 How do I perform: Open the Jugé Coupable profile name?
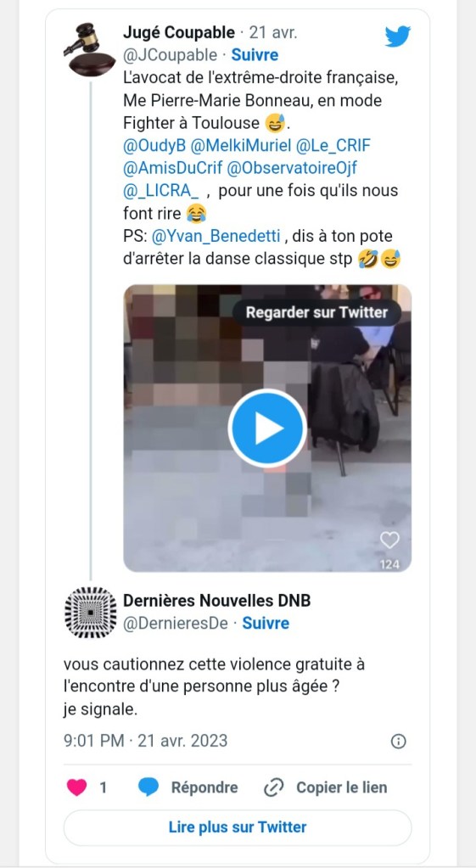179,32
